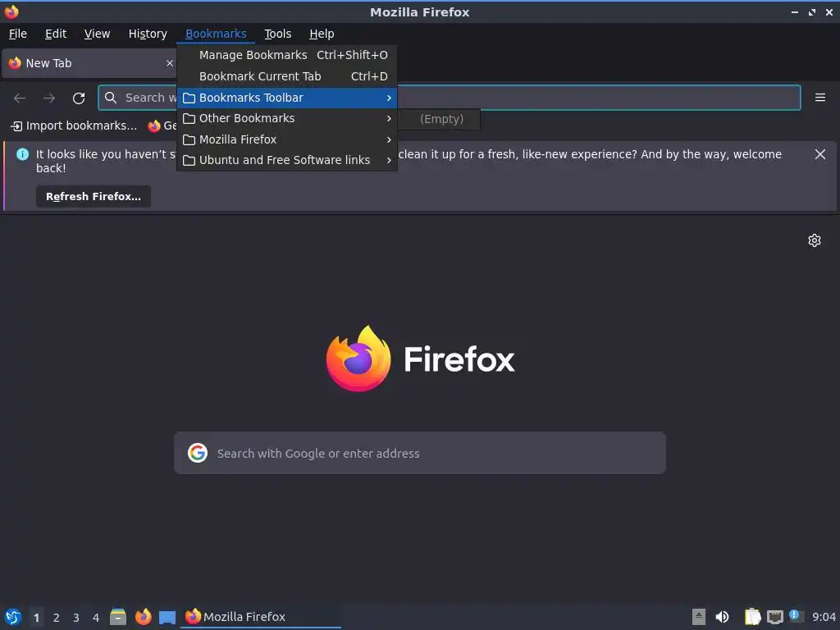Viewport: 840px width, 630px height.
Task: Open the clipboard manager tray icon
Action: tap(752, 617)
